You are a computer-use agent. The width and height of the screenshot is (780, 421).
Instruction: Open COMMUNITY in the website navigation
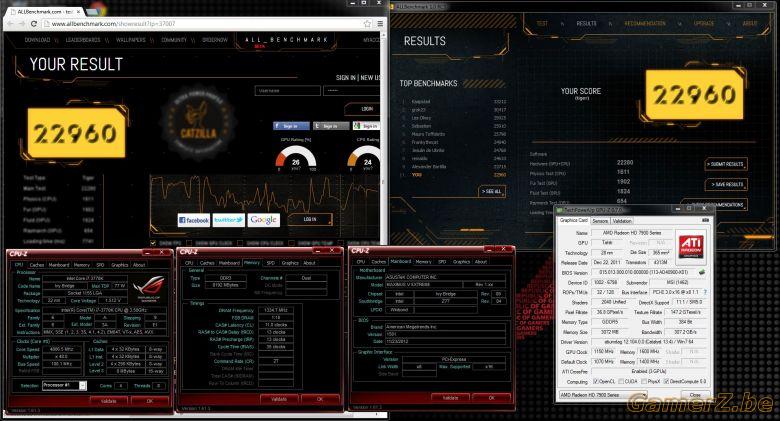coord(174,40)
